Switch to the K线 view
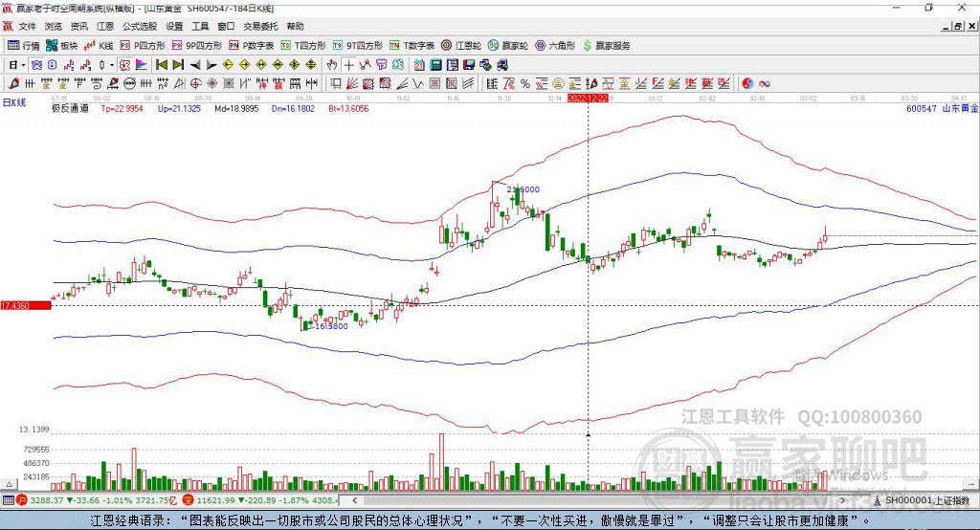980x530 pixels. (x=99, y=46)
